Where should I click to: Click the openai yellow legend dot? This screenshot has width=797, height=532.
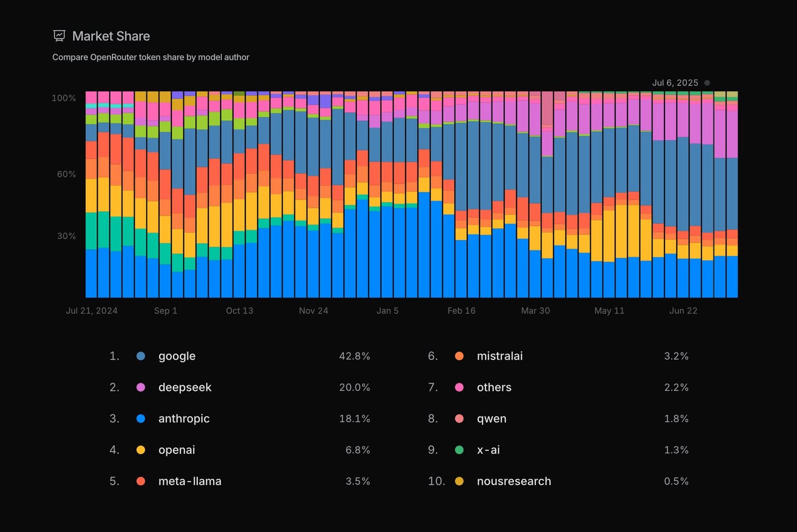(141, 450)
